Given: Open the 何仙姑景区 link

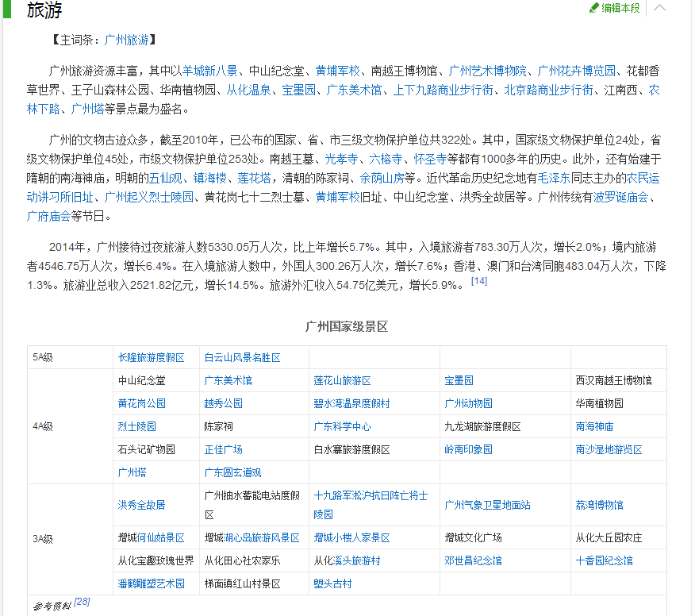Looking at the screenshot, I should click(160, 538).
